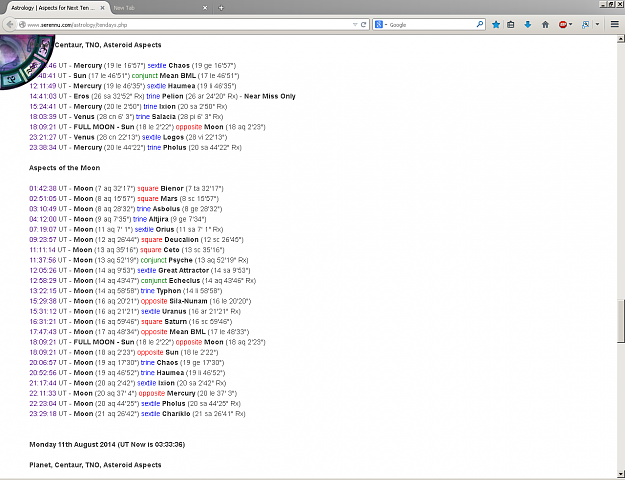Open the Adblock Plus dropdown arrow
Screen dimensions: 625x480
point(571,25)
